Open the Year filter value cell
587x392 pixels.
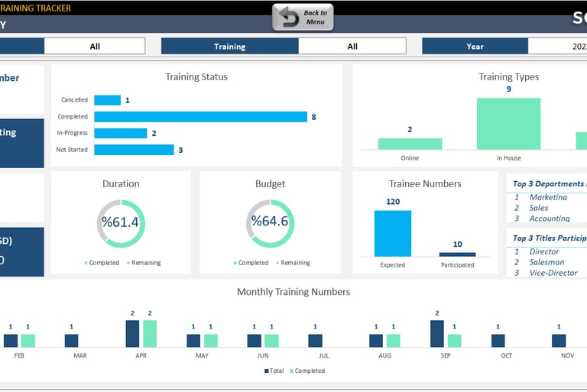557,46
